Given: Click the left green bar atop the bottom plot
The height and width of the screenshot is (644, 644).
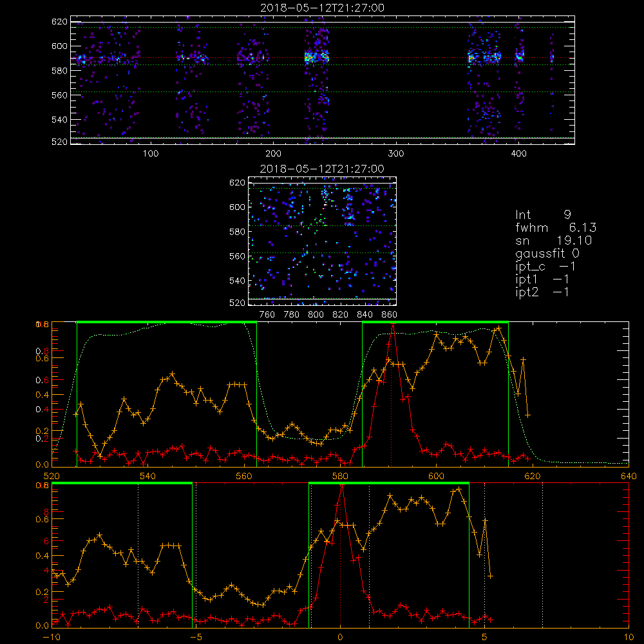Looking at the screenshot, I should 122,483.
